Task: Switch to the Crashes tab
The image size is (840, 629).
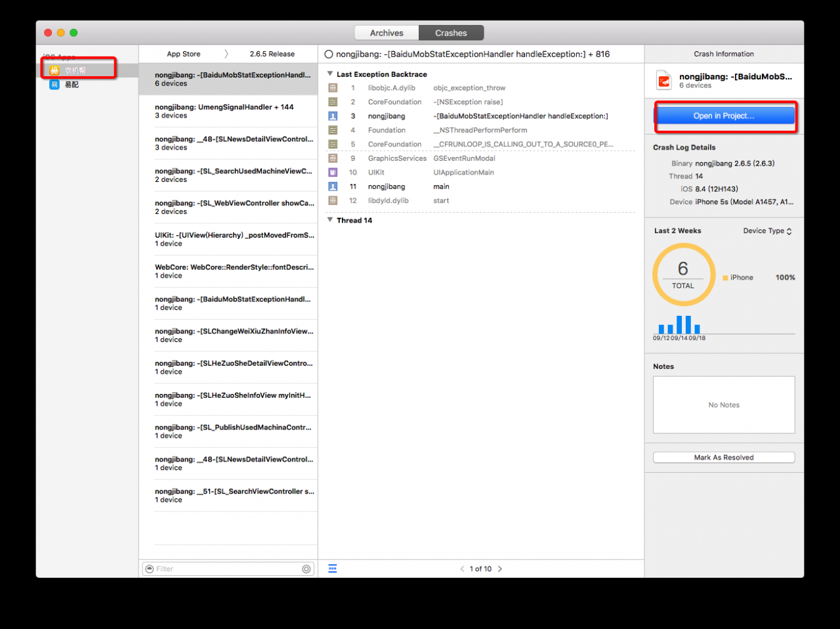Action: (451, 33)
